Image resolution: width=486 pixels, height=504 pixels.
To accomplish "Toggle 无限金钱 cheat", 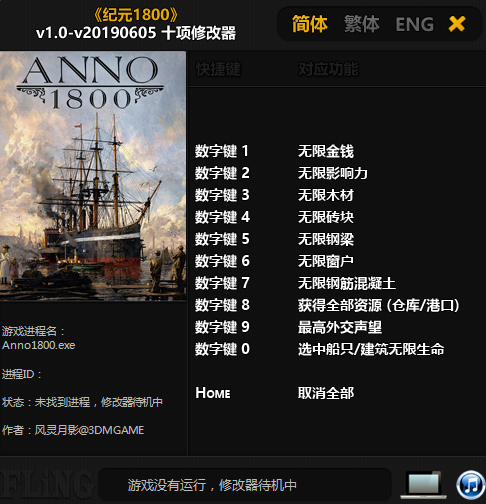I will 326,151.
